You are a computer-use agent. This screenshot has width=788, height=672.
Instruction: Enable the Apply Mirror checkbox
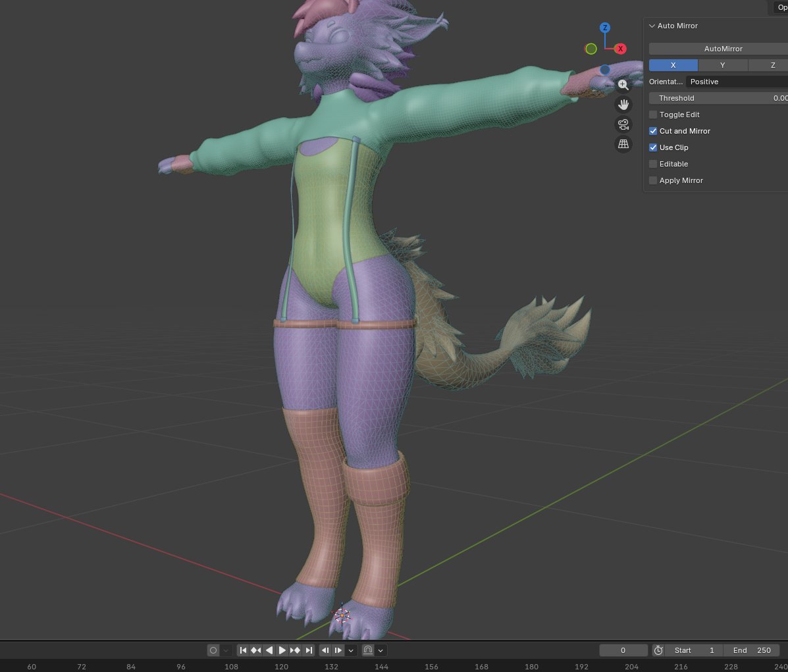click(x=653, y=180)
